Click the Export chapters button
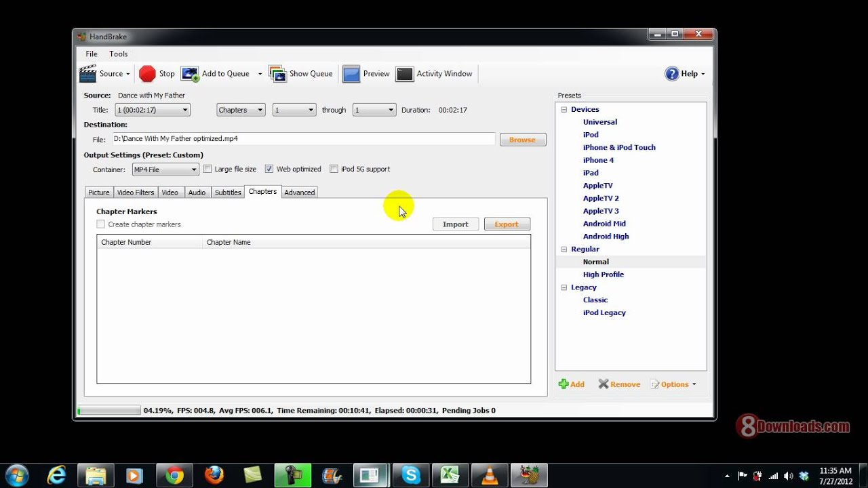Image resolution: width=868 pixels, height=488 pixels. (x=507, y=224)
